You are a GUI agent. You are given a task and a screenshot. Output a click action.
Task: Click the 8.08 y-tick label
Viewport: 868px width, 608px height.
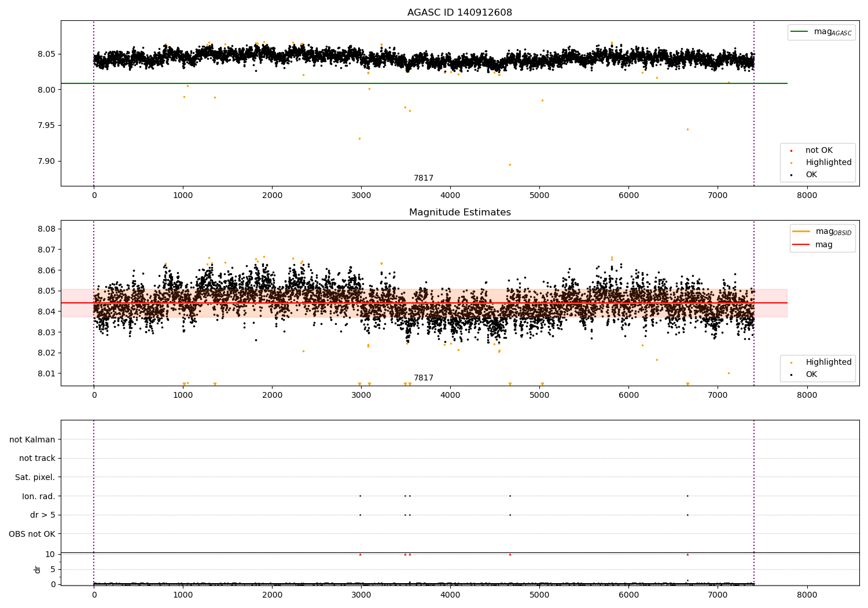tap(46, 229)
